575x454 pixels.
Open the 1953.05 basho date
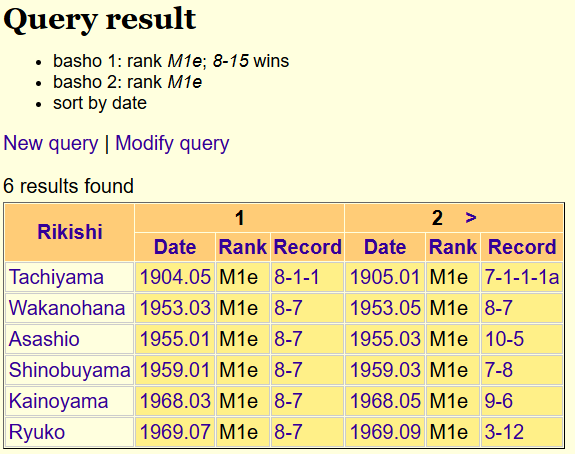click(385, 308)
